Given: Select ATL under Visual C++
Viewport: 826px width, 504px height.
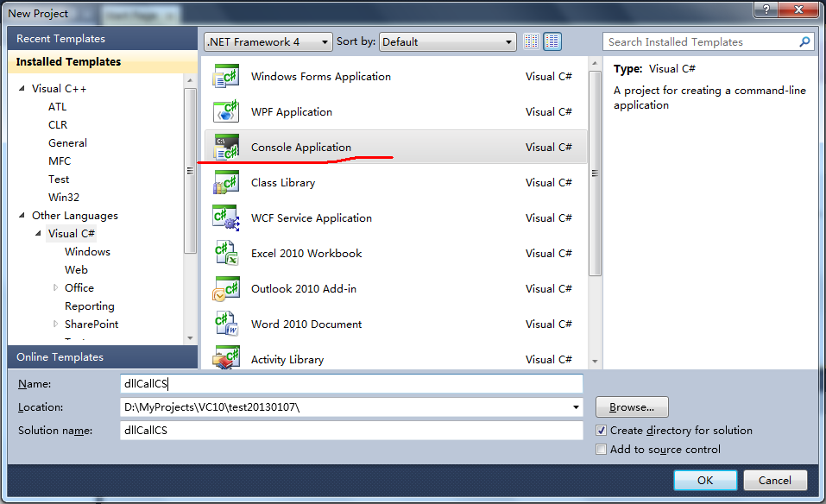Looking at the screenshot, I should click(58, 106).
